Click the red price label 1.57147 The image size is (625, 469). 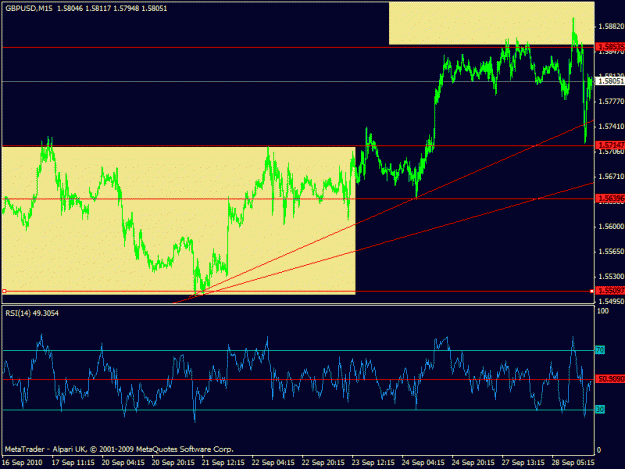pyautogui.click(x=611, y=145)
